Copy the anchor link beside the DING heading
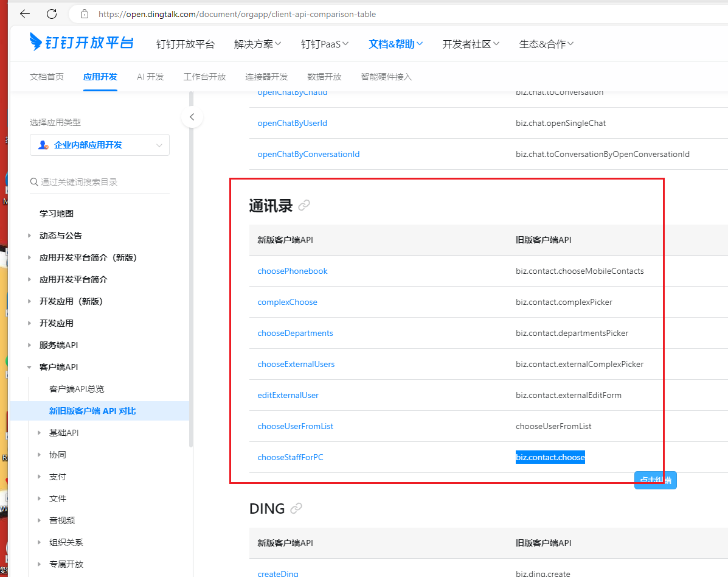Screen dimensions: 728x577 coord(296,508)
